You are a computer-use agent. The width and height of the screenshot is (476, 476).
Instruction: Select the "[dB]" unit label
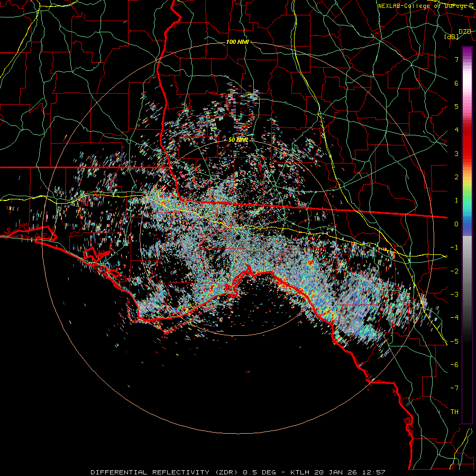452,36
